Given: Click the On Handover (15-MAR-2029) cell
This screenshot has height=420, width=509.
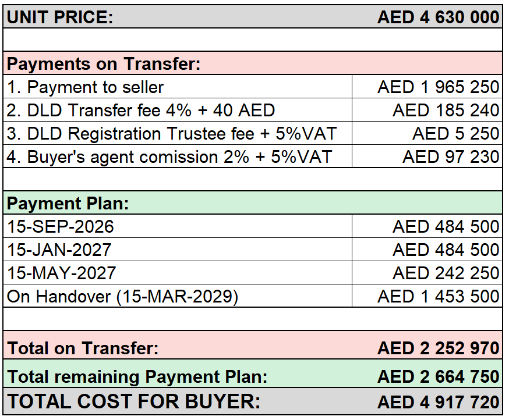Looking at the screenshot, I should [x=178, y=296].
